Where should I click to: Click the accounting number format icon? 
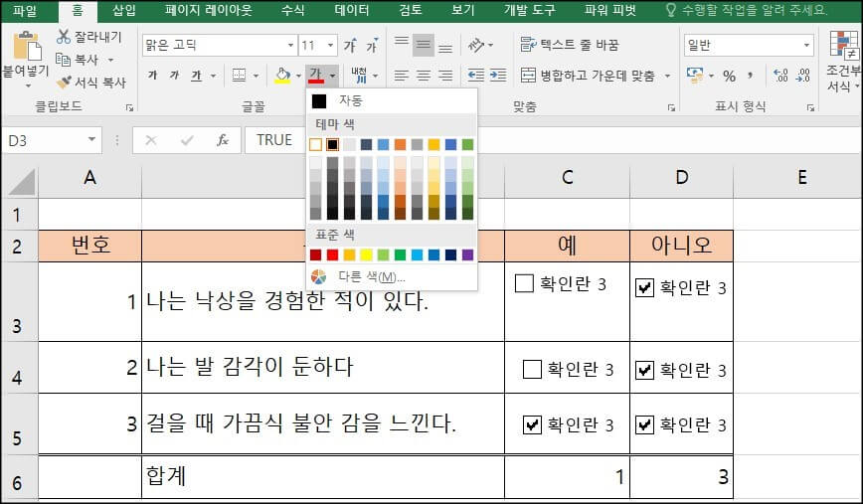(695, 76)
